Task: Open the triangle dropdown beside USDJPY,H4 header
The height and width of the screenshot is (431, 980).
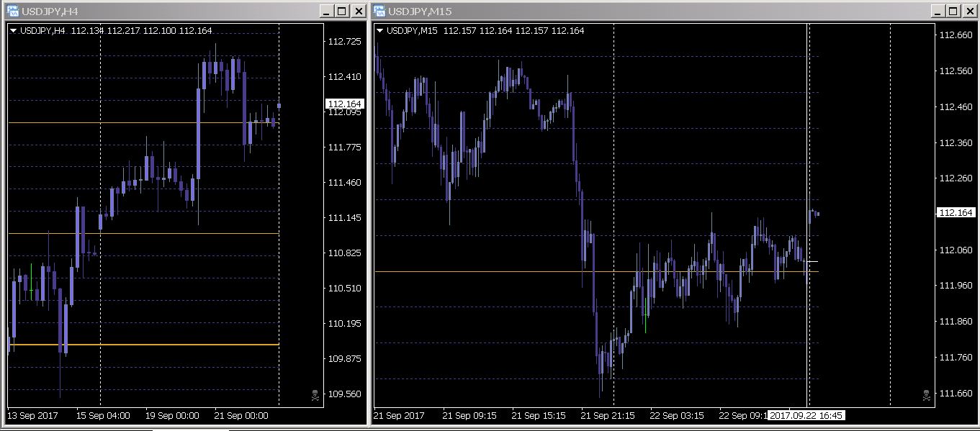Action: coord(13,30)
